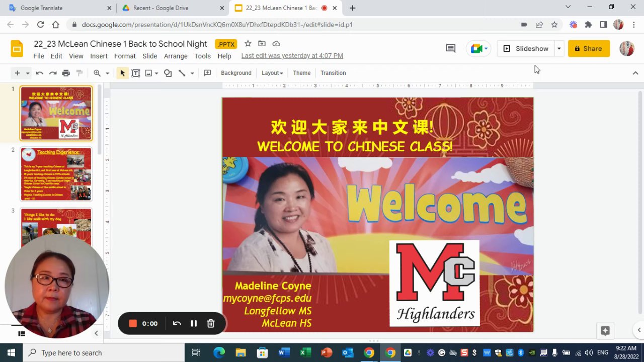Screen dimensions: 644x362
Task: Open the Arrange menu
Action: [x=176, y=56]
